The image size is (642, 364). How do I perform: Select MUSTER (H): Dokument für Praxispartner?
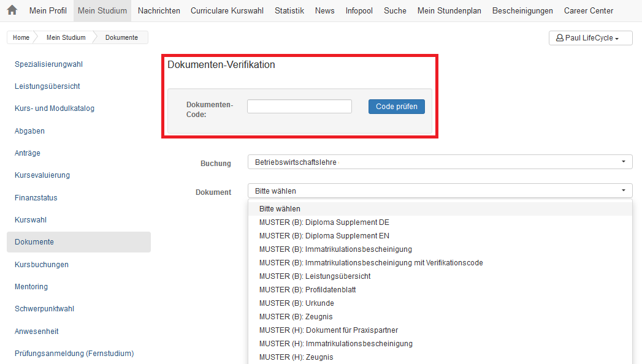click(440, 330)
